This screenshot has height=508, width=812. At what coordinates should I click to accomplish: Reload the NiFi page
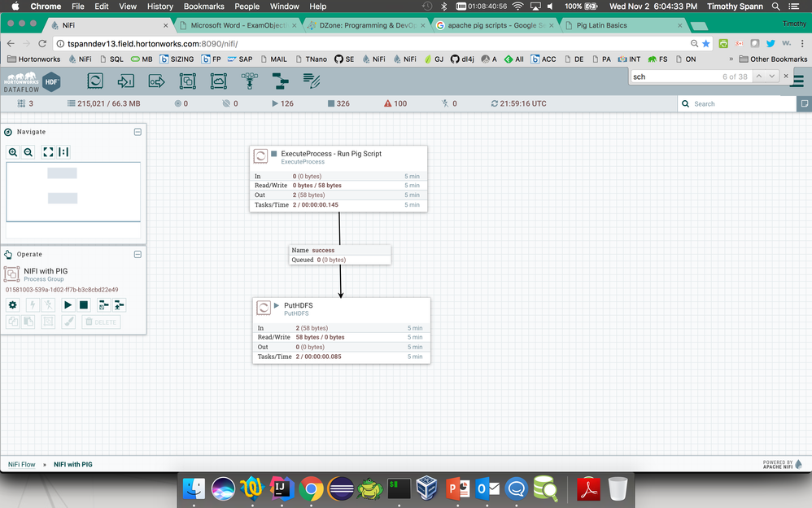click(42, 43)
